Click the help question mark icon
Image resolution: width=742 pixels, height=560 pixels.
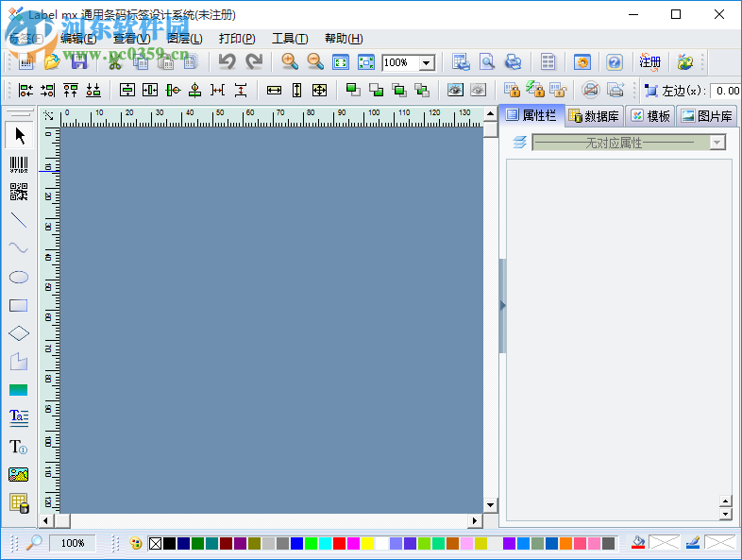(615, 62)
